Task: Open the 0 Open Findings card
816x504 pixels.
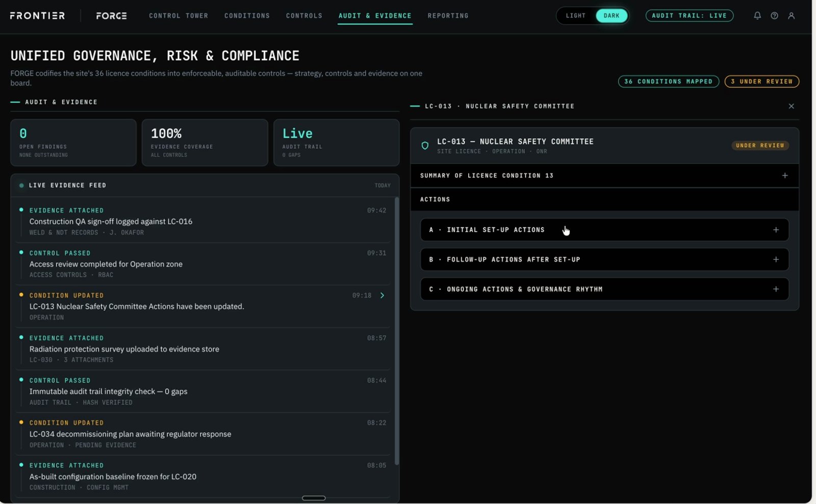Action: tap(73, 143)
